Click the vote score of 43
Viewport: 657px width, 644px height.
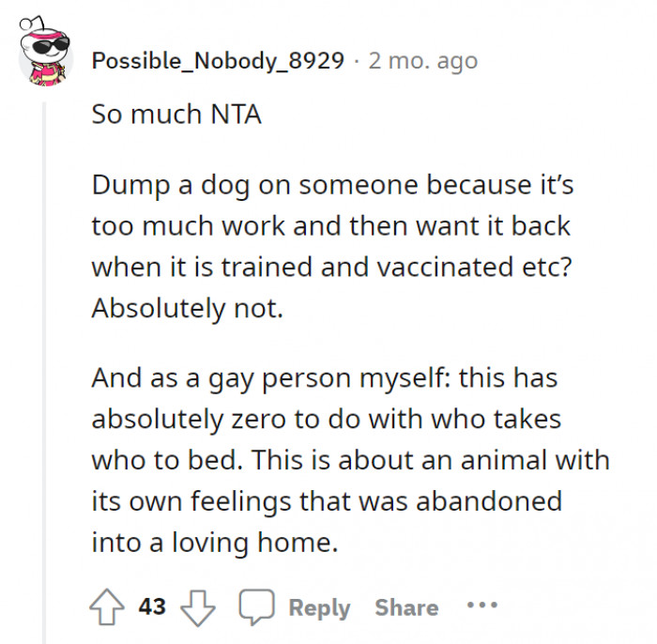point(152,606)
